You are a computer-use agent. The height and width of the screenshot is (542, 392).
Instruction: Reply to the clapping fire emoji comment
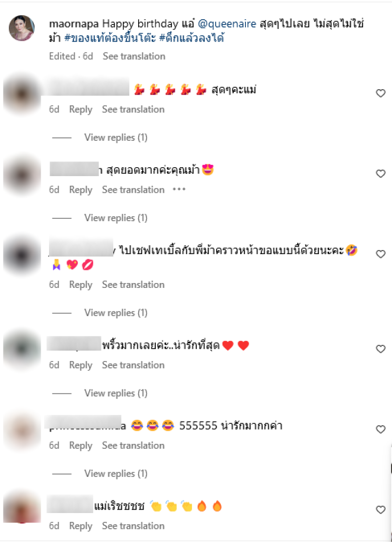point(81,526)
